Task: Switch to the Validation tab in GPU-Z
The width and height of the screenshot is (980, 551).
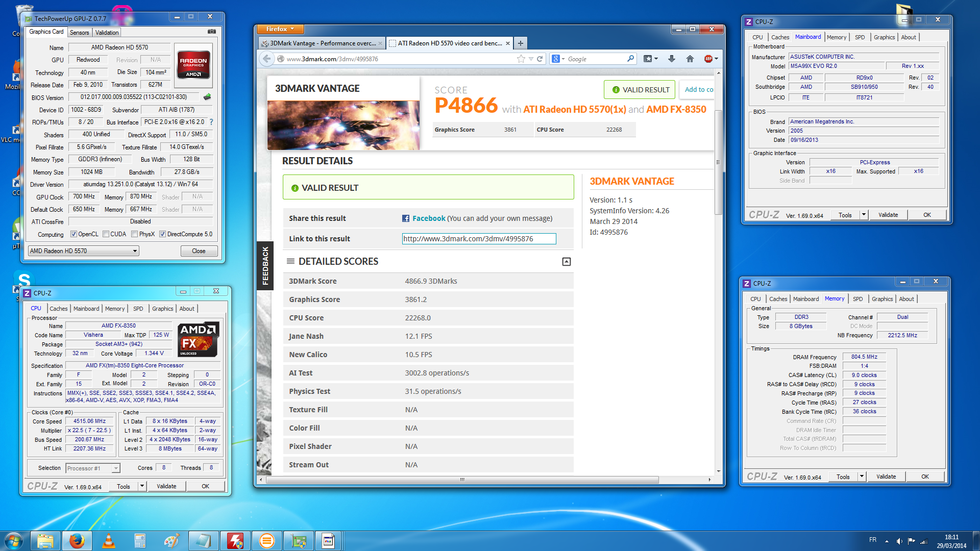Action: [x=107, y=32]
